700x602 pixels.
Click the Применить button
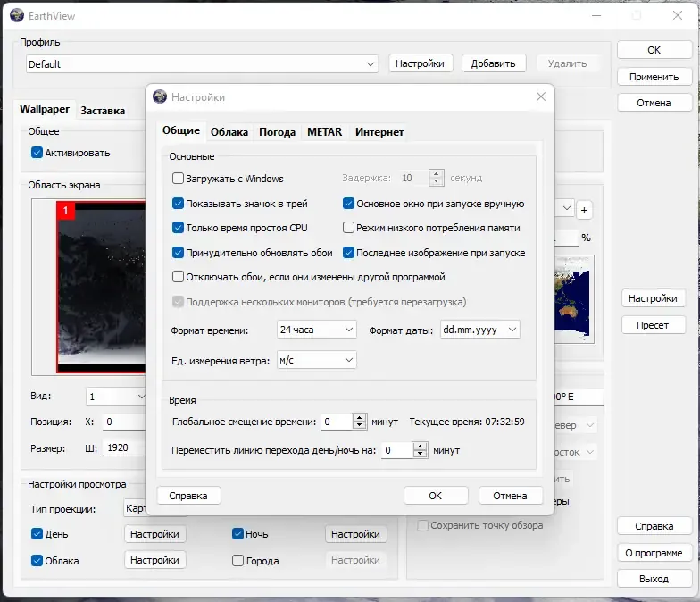point(654,77)
